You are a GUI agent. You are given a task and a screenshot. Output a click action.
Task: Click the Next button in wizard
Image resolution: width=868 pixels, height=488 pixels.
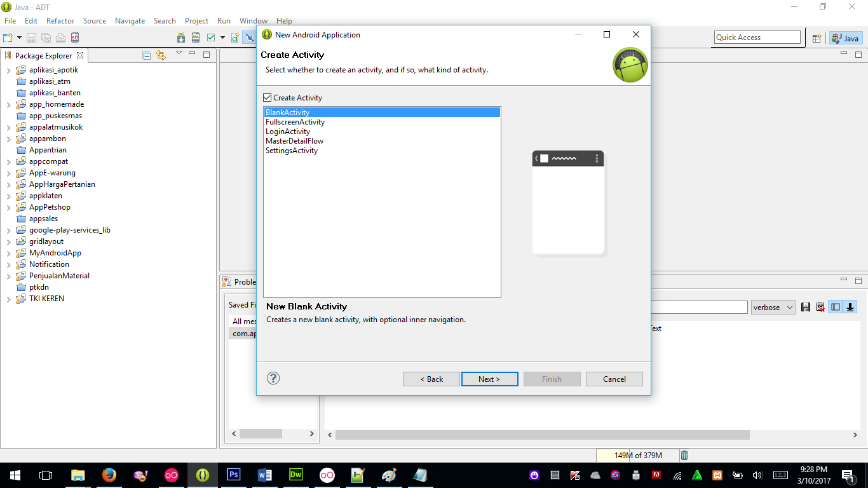489,379
